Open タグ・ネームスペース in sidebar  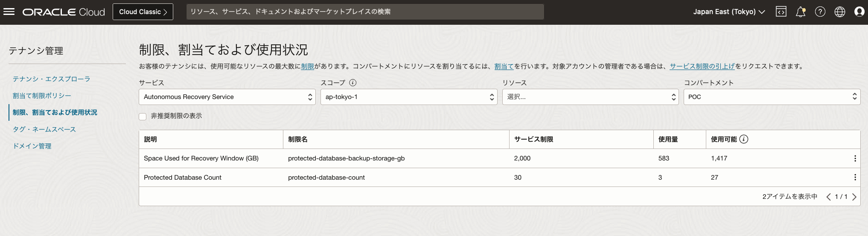pyautogui.click(x=44, y=129)
